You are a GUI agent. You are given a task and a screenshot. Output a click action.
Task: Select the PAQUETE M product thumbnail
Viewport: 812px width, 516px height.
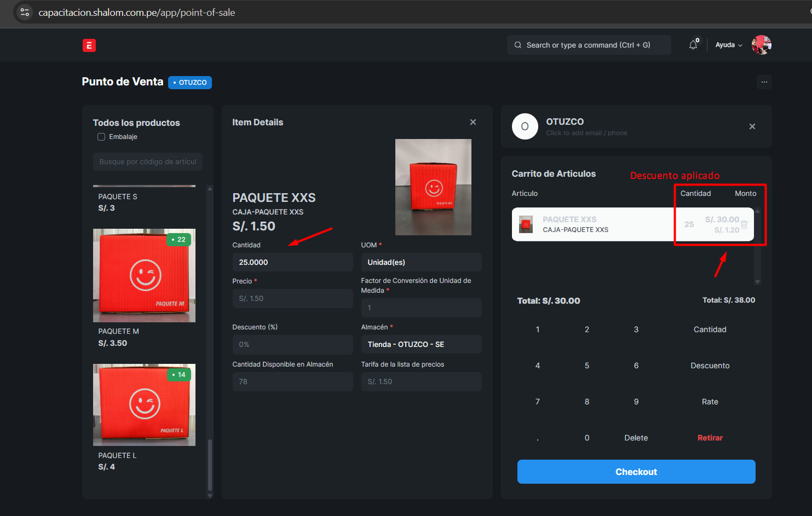(x=144, y=275)
